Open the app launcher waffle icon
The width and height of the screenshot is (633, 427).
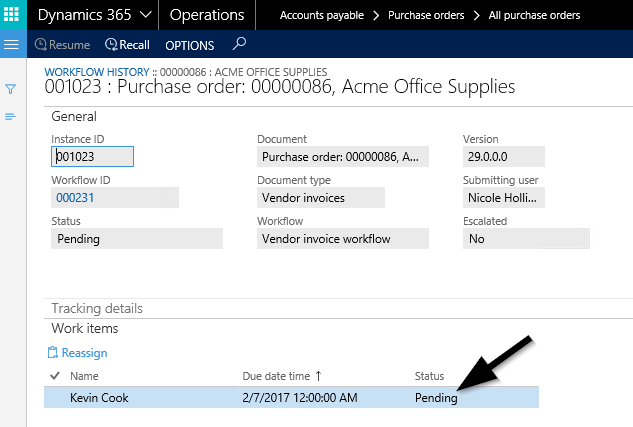click(12, 15)
